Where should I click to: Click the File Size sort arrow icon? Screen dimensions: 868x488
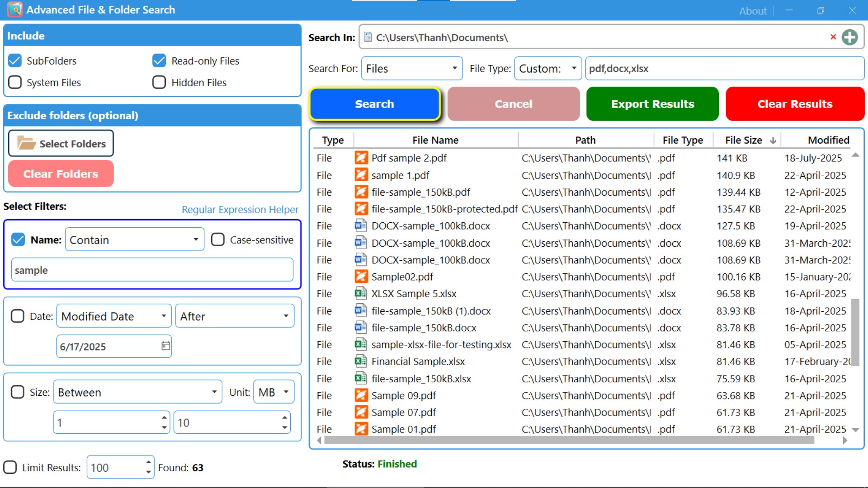click(x=773, y=141)
